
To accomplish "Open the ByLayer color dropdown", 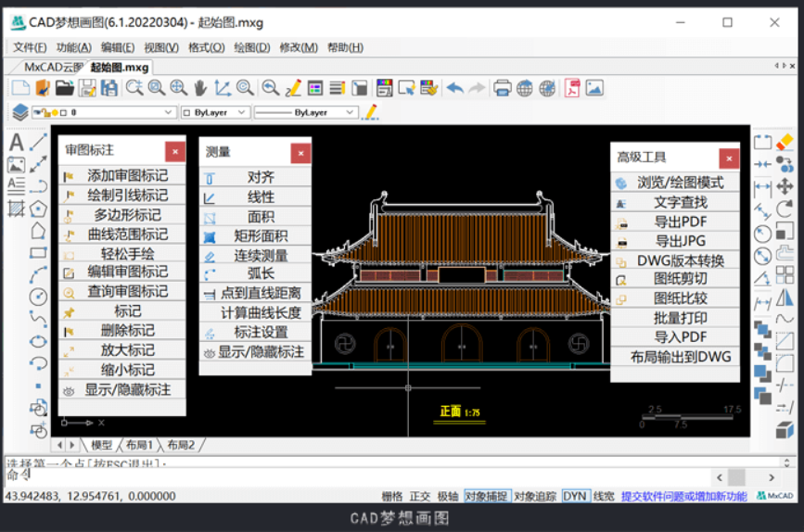I will coord(214,112).
